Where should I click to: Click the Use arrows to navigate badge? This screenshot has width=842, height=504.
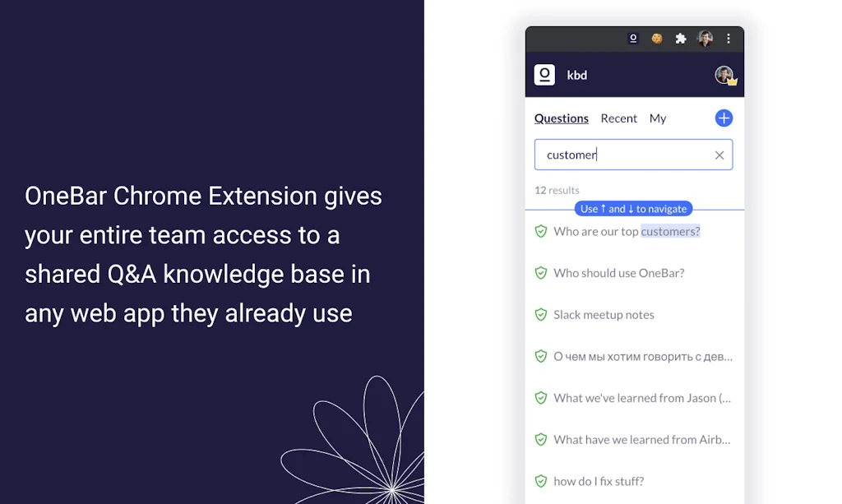click(633, 208)
